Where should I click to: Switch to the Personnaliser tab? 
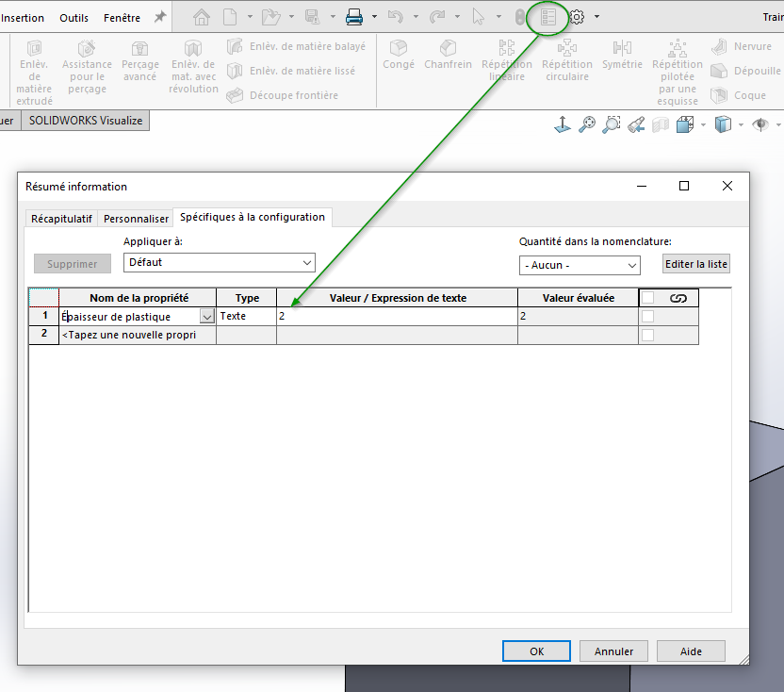(x=136, y=218)
